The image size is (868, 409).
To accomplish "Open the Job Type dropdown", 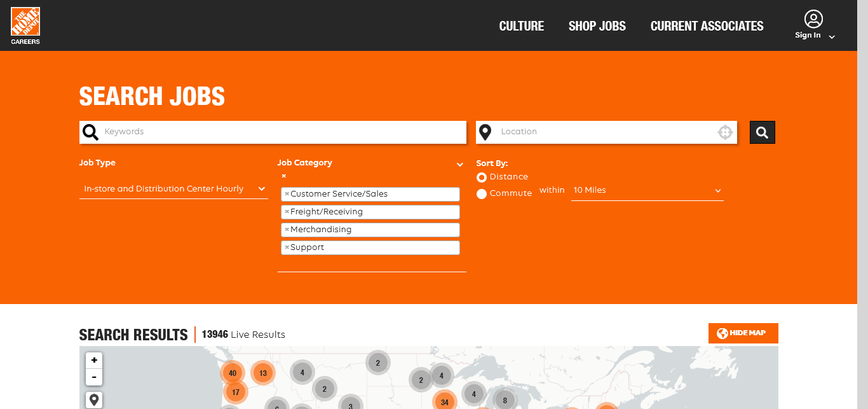I will [173, 189].
